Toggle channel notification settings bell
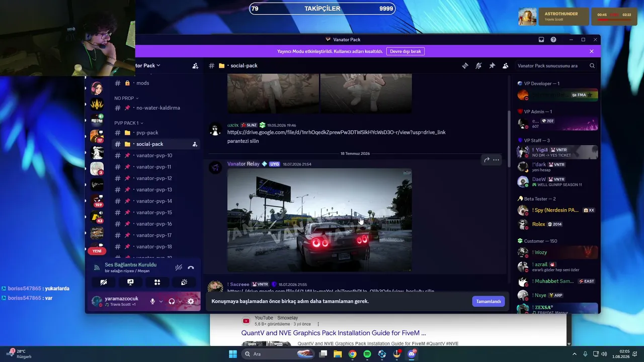The height and width of the screenshot is (362, 644). 478,66
